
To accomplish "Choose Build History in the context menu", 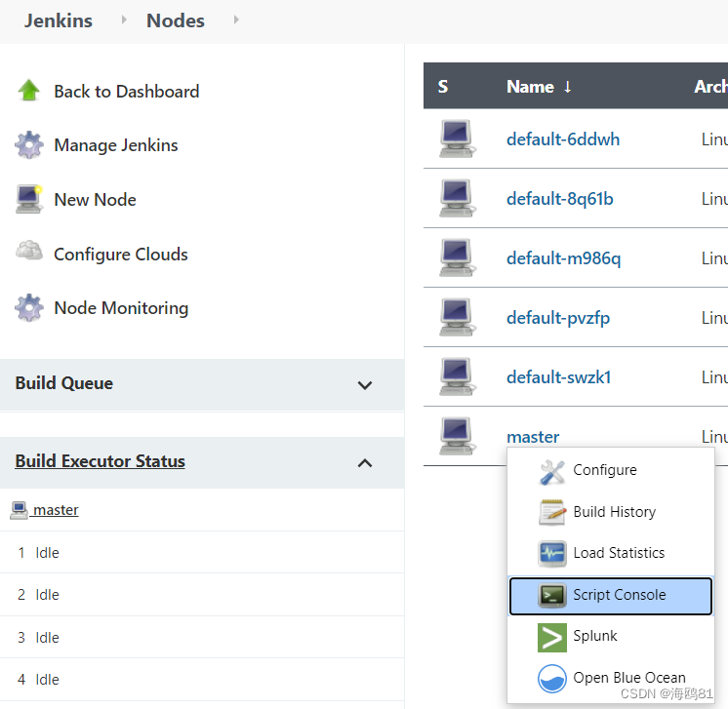I will click(x=610, y=512).
